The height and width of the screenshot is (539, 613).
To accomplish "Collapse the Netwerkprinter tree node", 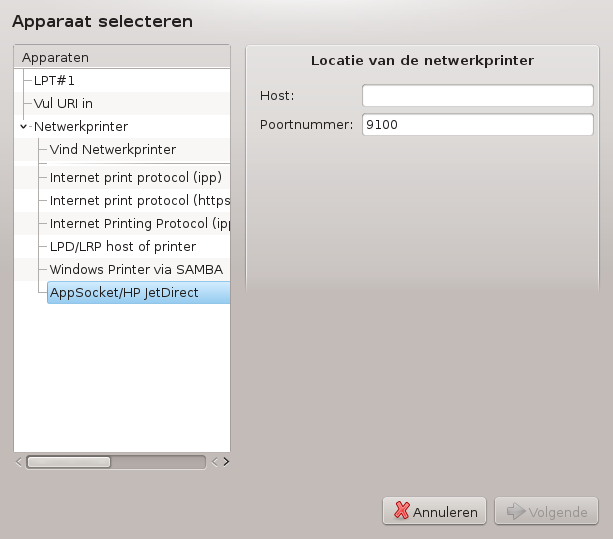I will click(23, 126).
